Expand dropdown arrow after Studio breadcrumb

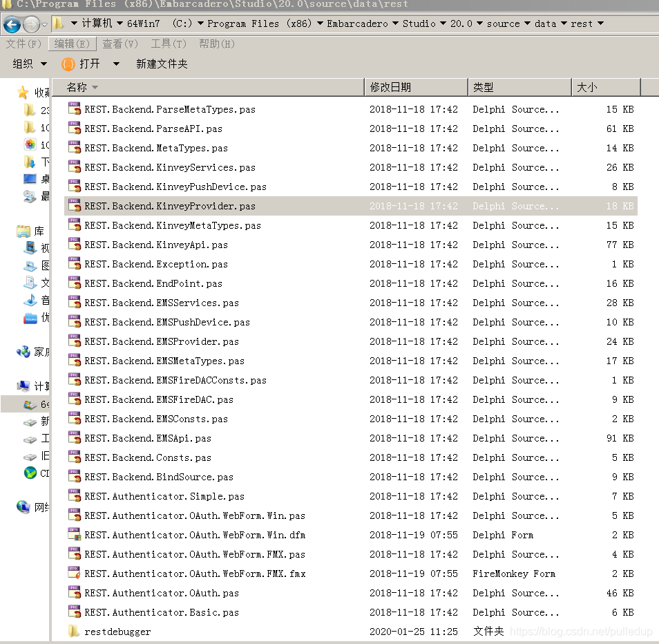click(443, 23)
